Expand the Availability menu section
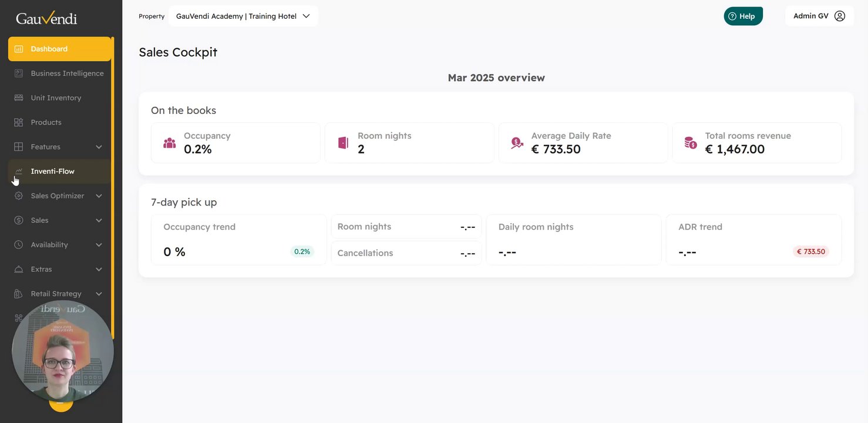The height and width of the screenshot is (423, 868). coord(99,245)
